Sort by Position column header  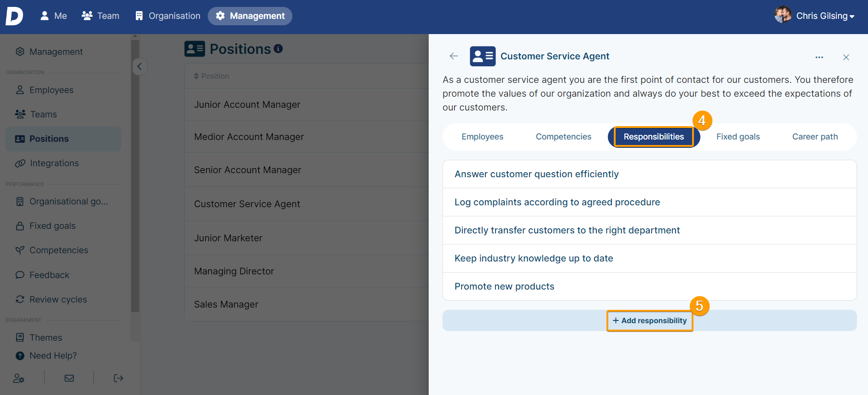point(212,76)
